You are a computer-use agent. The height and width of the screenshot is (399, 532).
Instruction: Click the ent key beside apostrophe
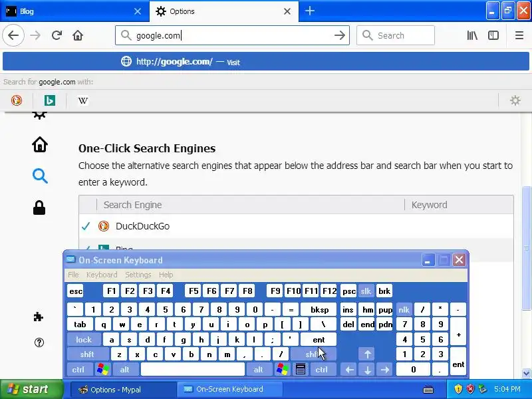coord(319,339)
